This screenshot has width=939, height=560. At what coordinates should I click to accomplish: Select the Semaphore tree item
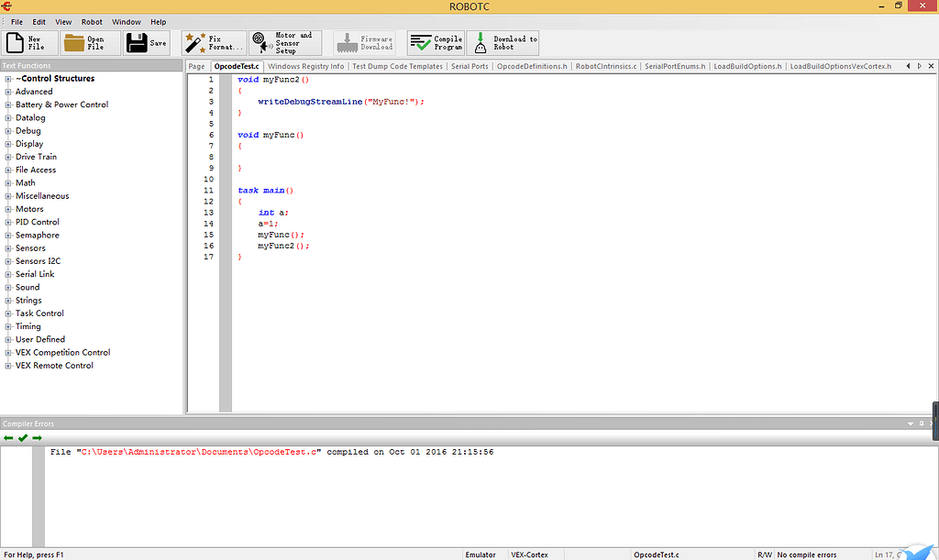[x=37, y=236]
